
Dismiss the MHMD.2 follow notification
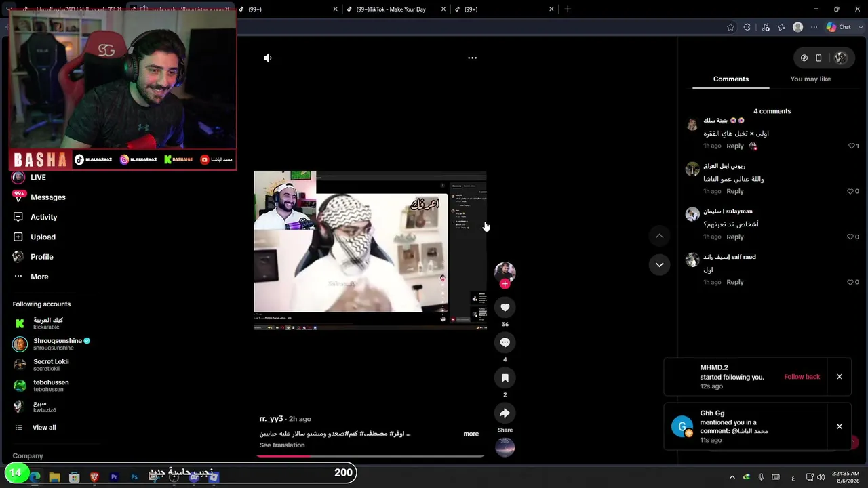(839, 377)
